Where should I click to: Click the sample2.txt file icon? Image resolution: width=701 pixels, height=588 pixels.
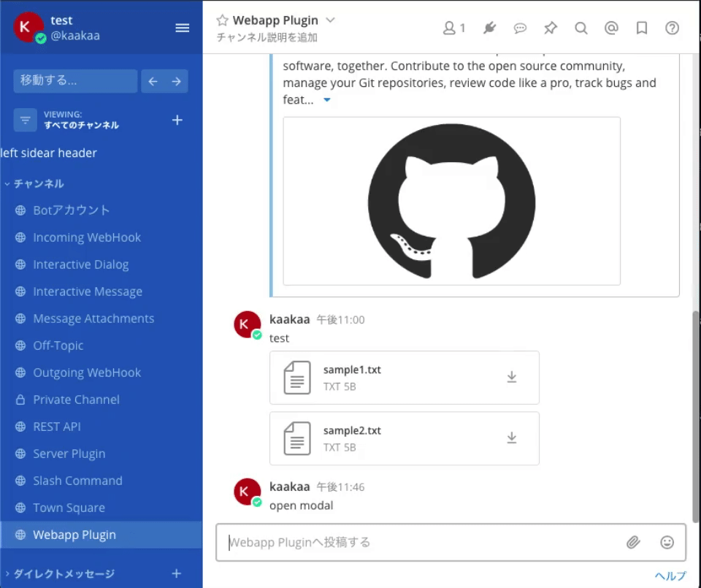click(x=297, y=439)
